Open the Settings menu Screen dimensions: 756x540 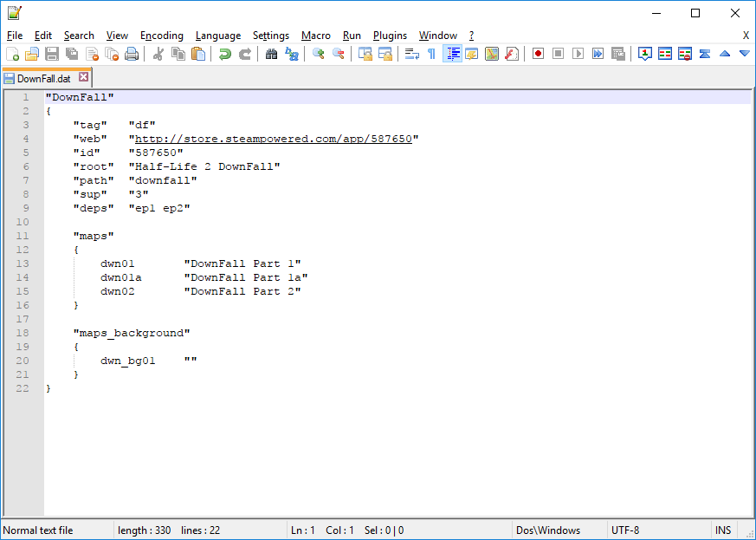click(x=271, y=36)
